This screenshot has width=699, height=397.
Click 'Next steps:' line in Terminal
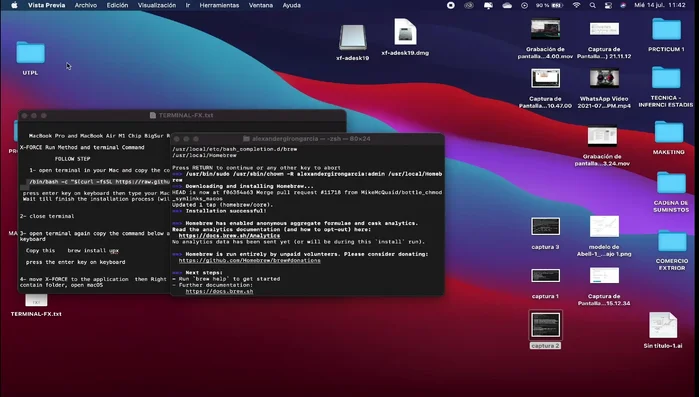point(204,272)
